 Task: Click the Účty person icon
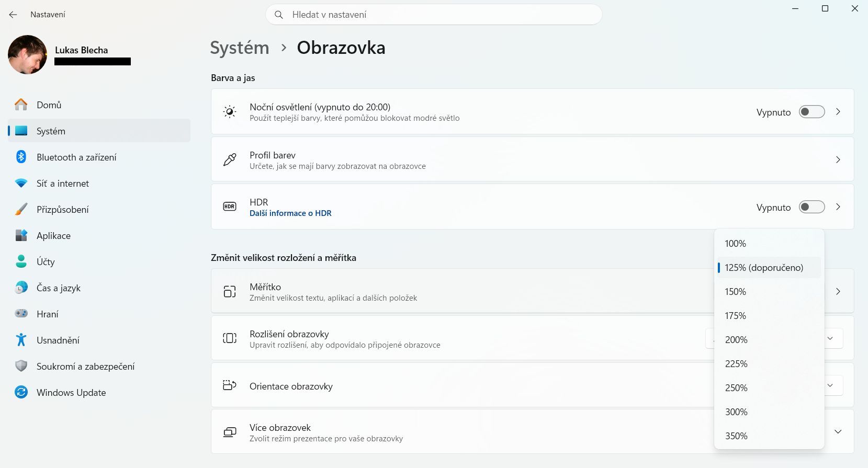pos(21,261)
